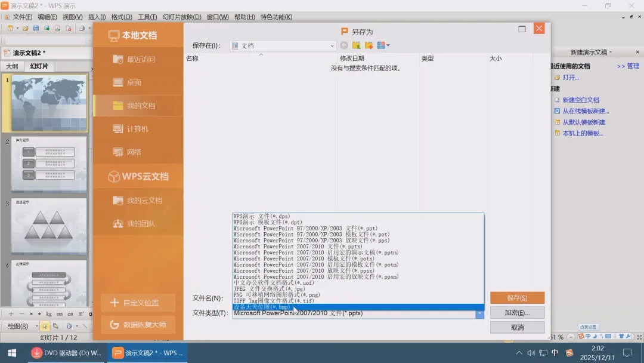Click the go back arrow icon in the save dialog
This screenshot has height=363, width=644.
pos(344,45)
